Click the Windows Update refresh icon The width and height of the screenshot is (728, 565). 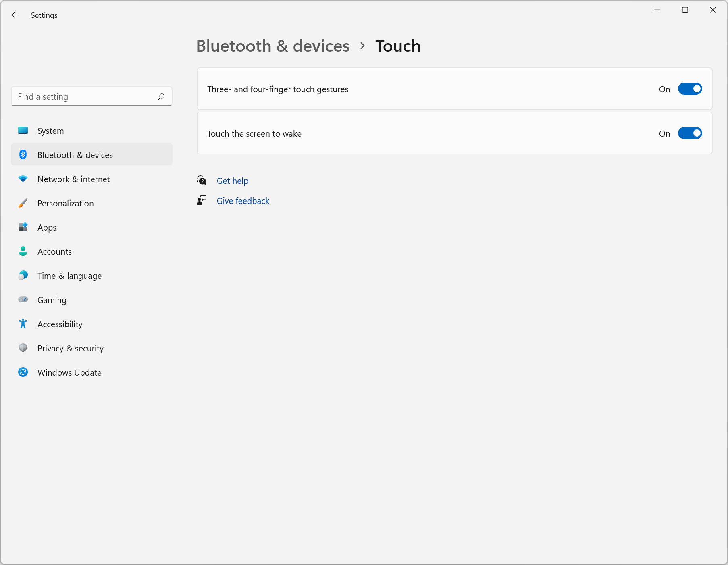click(x=23, y=372)
